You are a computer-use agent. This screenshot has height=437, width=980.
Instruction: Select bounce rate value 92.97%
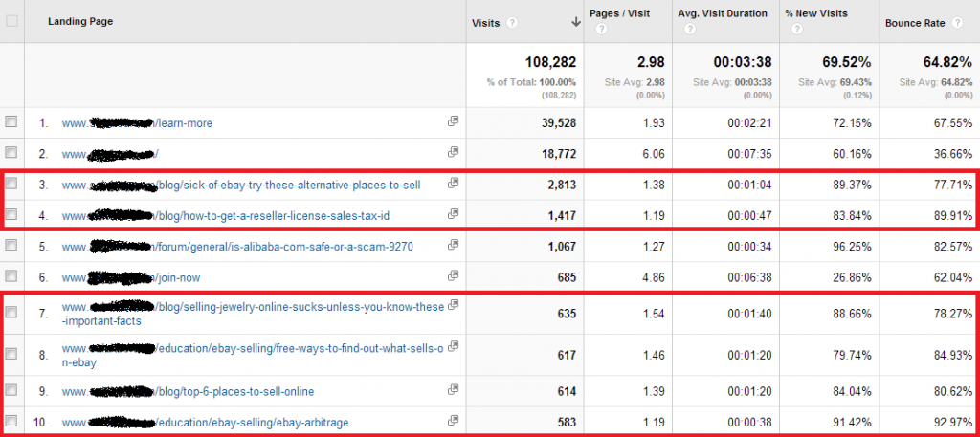coord(951,422)
